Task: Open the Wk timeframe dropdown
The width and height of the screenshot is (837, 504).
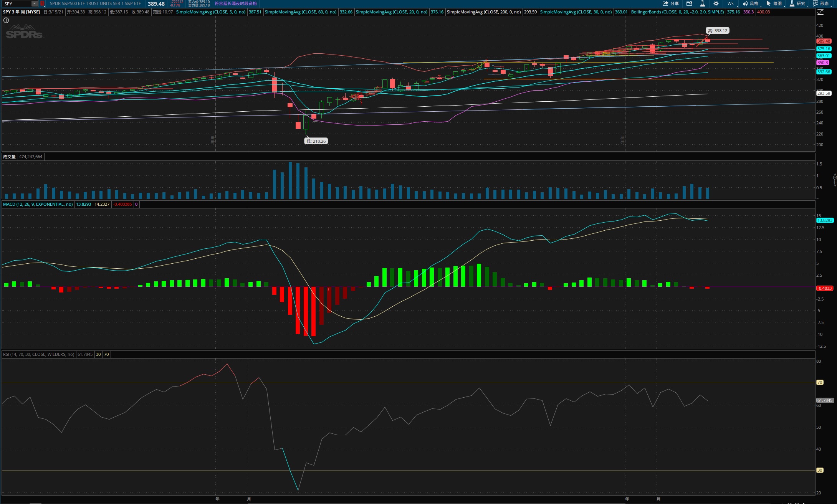Action: pyautogui.click(x=731, y=3)
